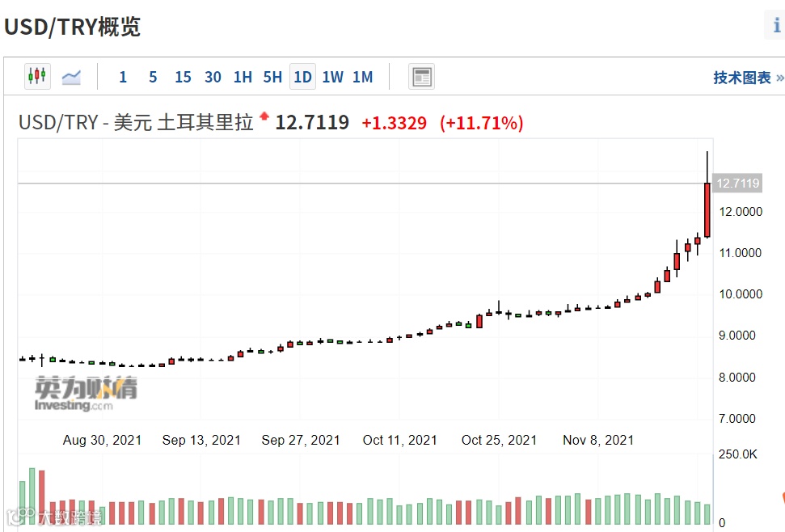785x532 pixels.
Task: Click the 7.0000 axis label
Action: coord(737,418)
